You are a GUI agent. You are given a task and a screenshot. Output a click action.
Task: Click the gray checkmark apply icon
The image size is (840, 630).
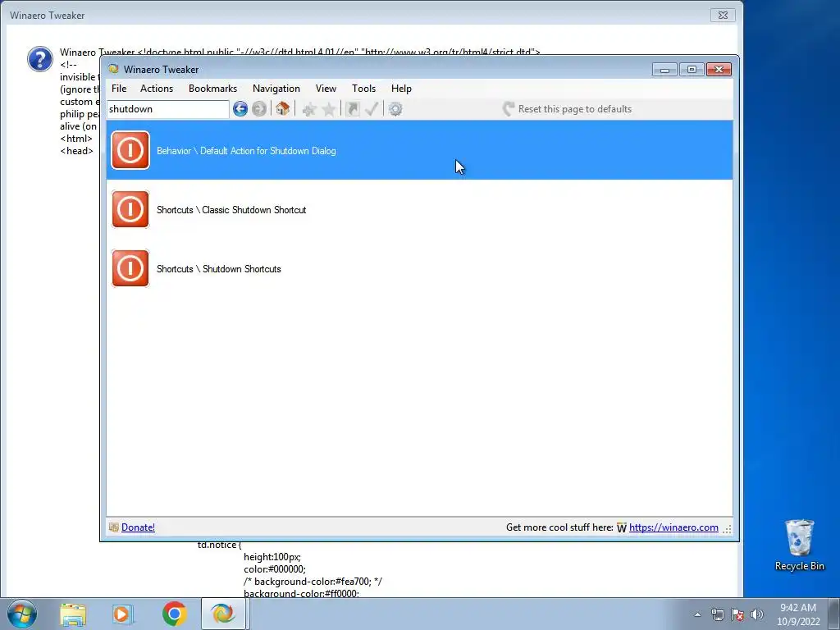point(372,109)
